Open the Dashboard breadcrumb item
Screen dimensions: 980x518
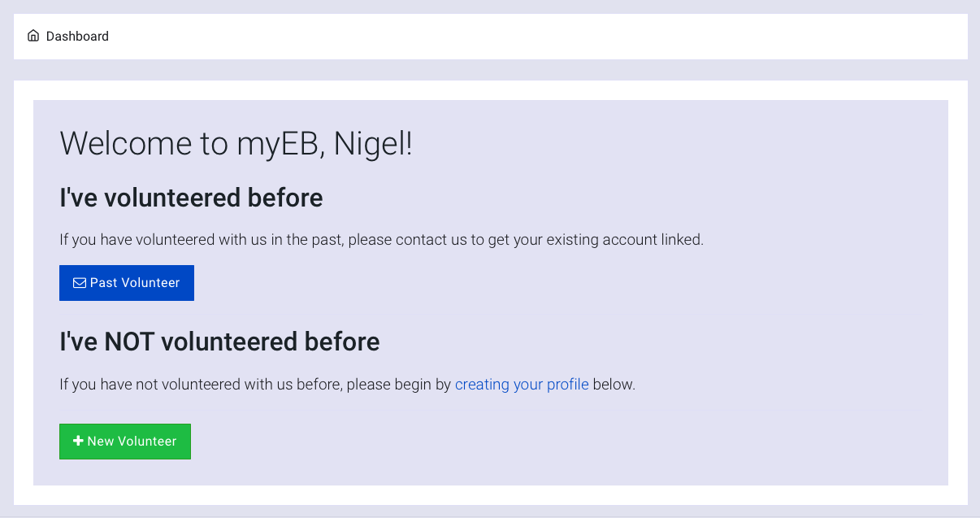click(x=77, y=37)
